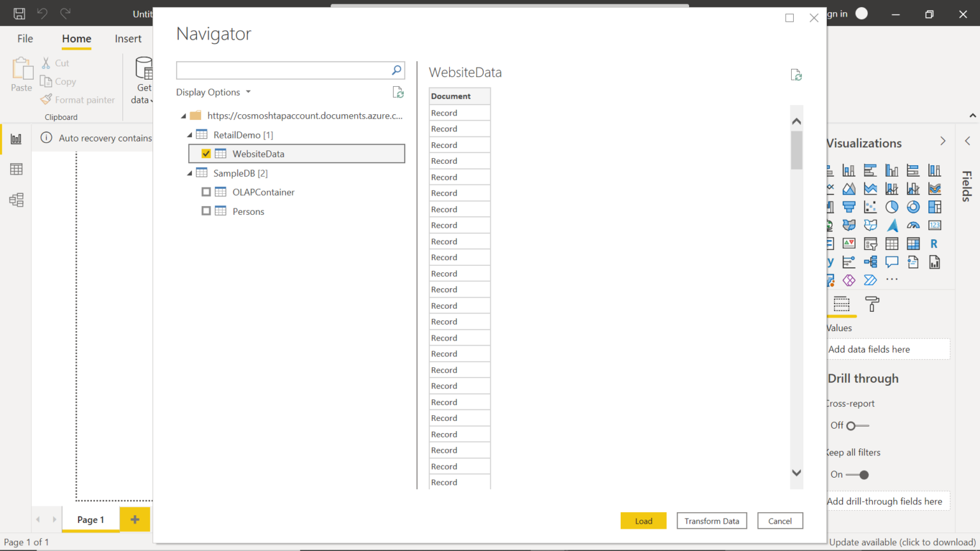Select the donut chart visual
The width and height of the screenshot is (980, 551).
pyautogui.click(x=913, y=207)
